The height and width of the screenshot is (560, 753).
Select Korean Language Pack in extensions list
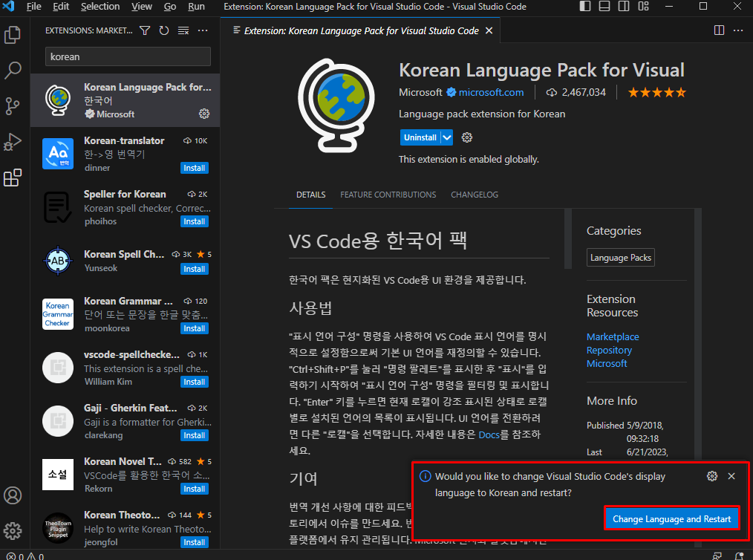click(x=125, y=100)
